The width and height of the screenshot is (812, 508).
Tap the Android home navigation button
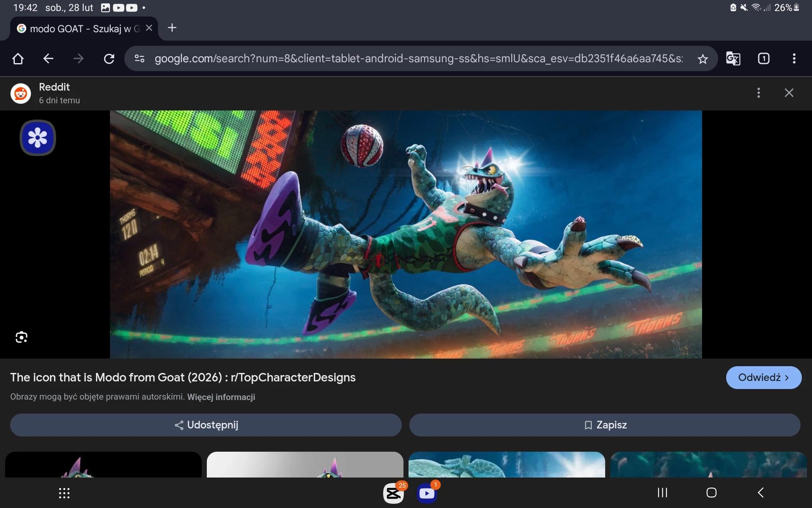(711, 492)
